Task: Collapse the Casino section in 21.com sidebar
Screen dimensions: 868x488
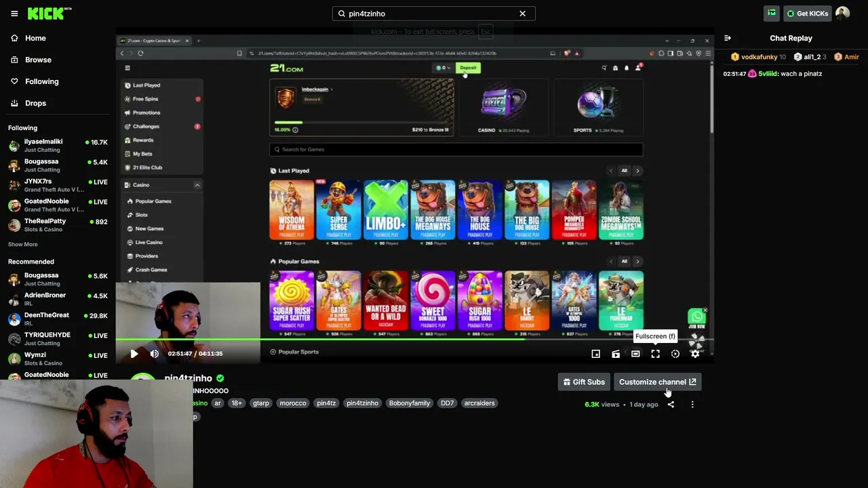Action: [x=197, y=185]
